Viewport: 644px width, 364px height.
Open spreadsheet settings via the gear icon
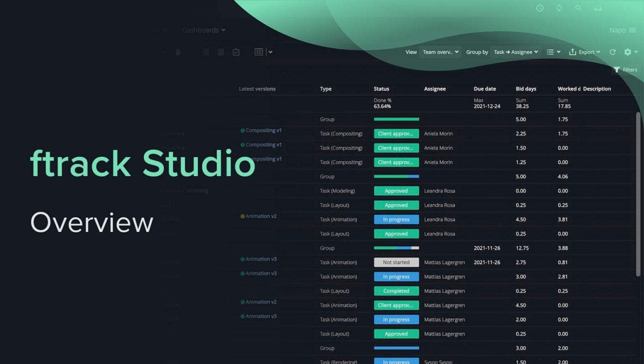[x=628, y=52]
